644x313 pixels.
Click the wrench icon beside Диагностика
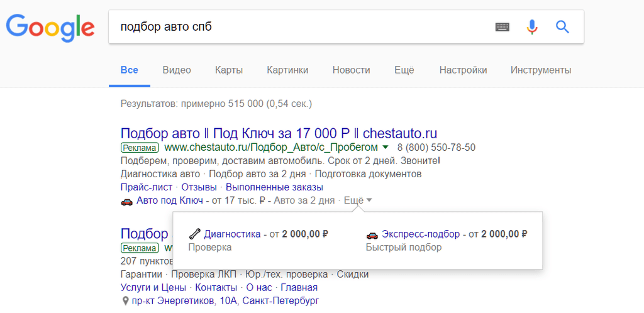pos(194,234)
